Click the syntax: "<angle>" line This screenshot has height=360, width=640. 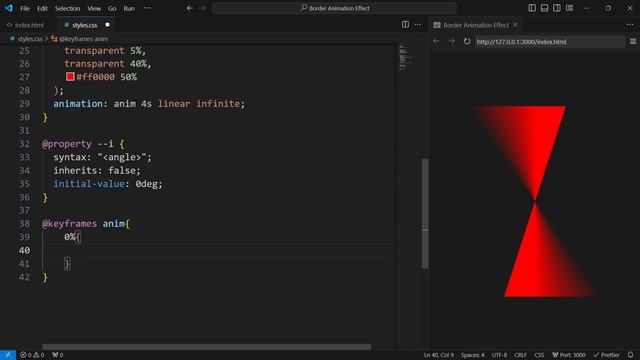[x=102, y=157]
